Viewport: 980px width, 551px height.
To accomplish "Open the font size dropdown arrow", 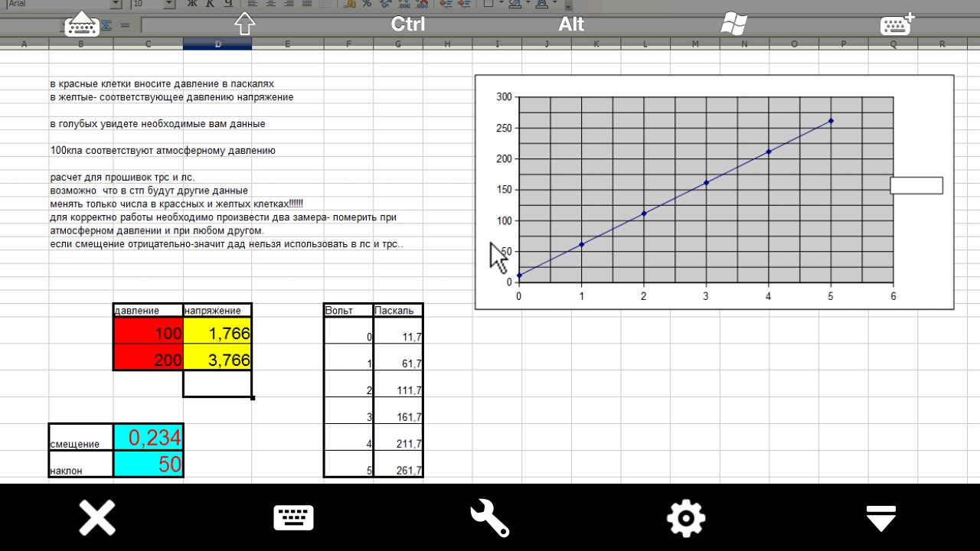I will (x=169, y=4).
